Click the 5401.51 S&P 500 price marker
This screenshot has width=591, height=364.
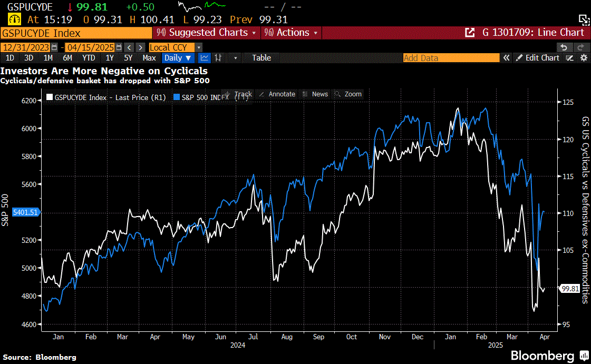[x=26, y=212]
